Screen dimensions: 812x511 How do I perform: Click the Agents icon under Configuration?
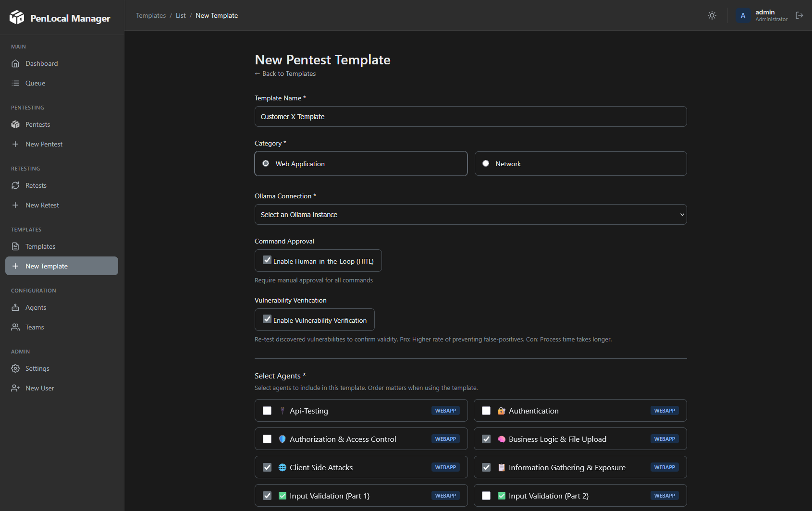(16, 307)
